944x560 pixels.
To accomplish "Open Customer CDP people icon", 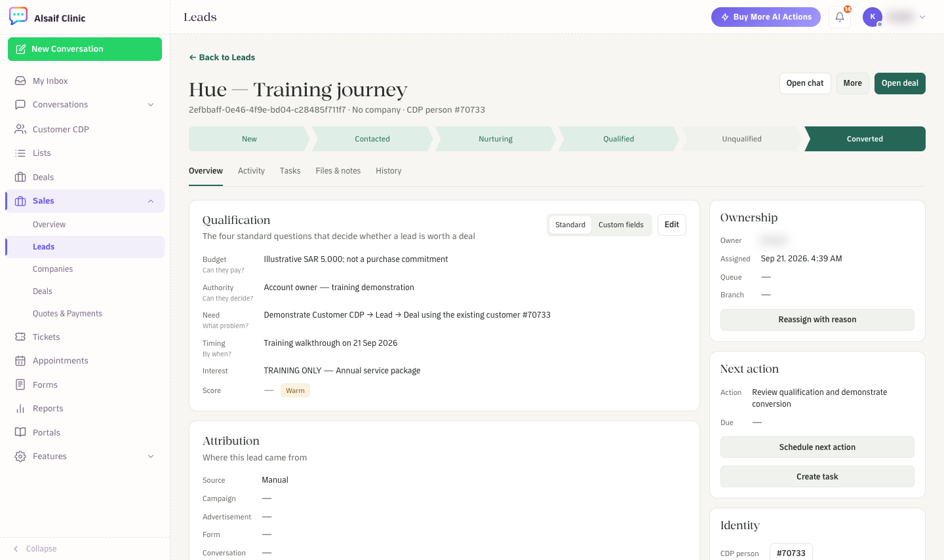I will [20, 129].
